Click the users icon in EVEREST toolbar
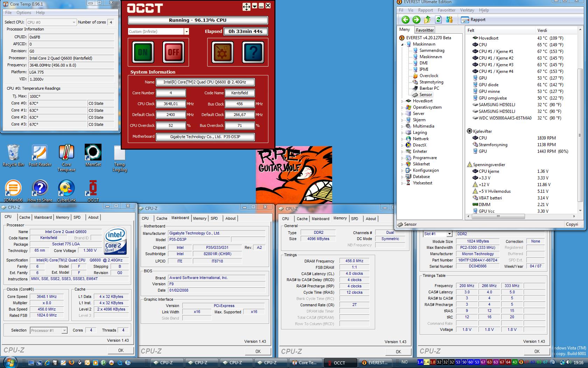This screenshot has width=588, height=368. click(x=449, y=20)
